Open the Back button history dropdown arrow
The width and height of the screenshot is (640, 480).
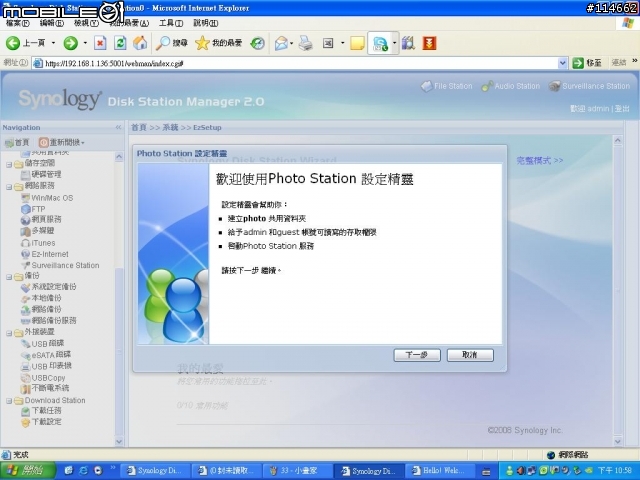coord(53,43)
